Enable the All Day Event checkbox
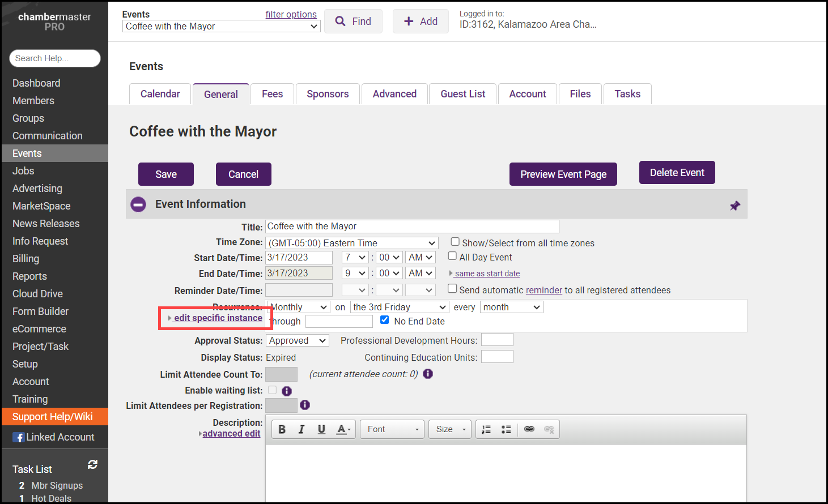The image size is (828, 504). (452, 256)
